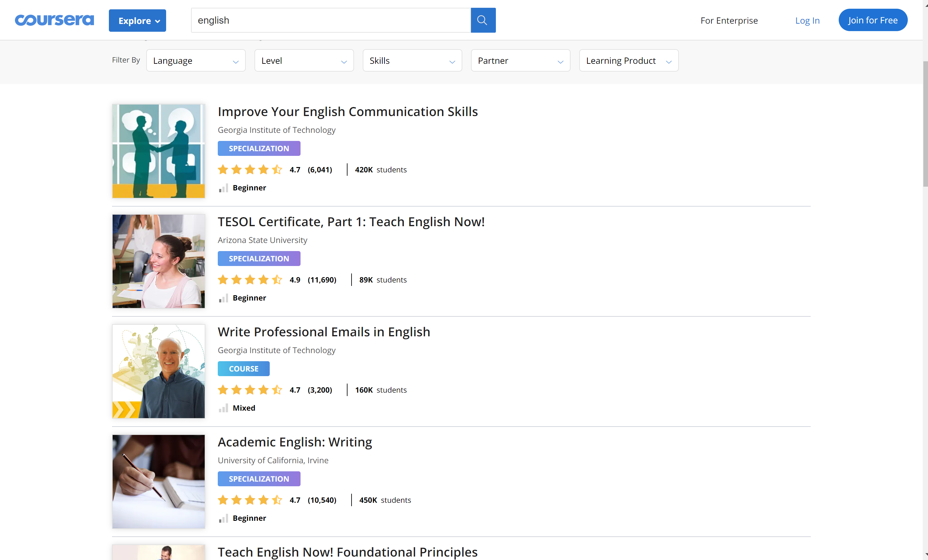Click the star rating of Improve Your English Communication Skills
928x560 pixels.
(x=250, y=170)
